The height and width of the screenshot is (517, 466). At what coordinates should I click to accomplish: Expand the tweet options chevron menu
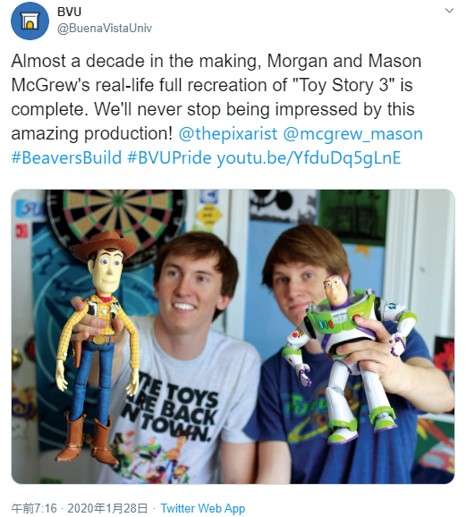point(450,11)
